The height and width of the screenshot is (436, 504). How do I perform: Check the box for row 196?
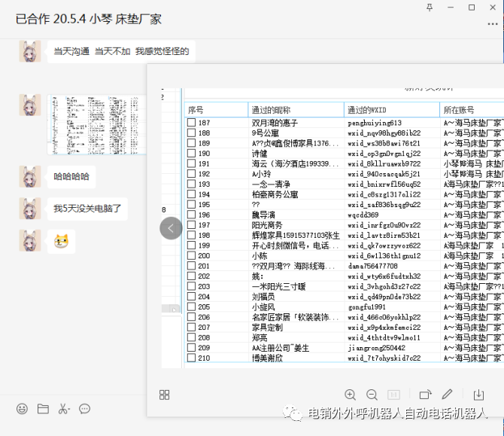pos(191,215)
